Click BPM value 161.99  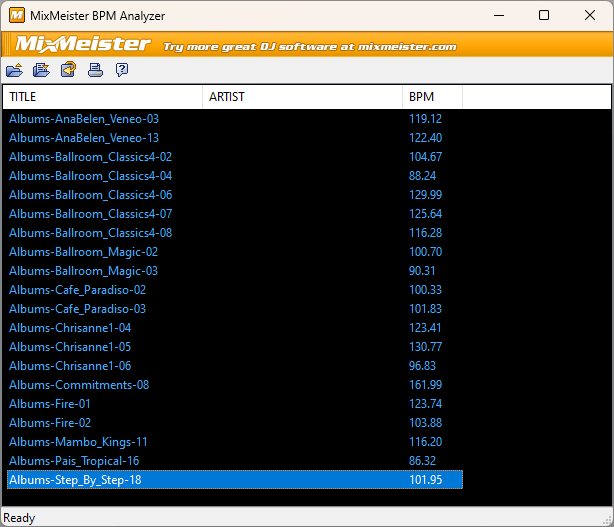pyautogui.click(x=426, y=385)
